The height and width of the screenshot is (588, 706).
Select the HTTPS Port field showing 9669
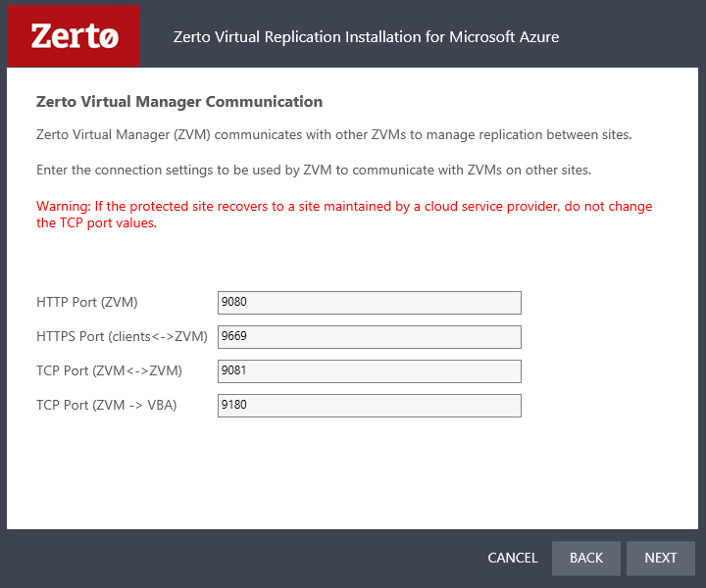pos(370,337)
